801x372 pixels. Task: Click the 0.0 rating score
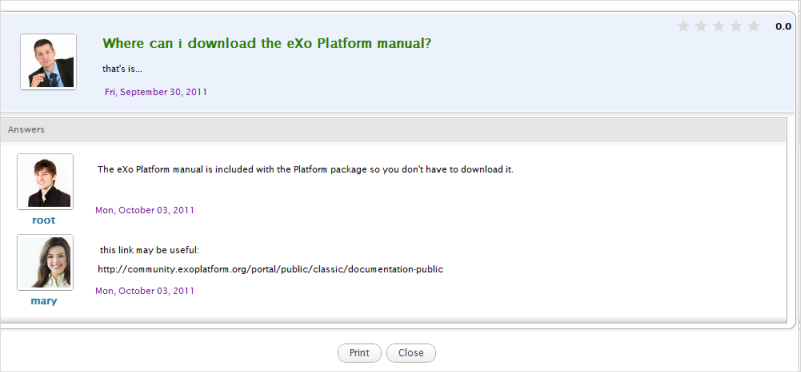coord(783,27)
